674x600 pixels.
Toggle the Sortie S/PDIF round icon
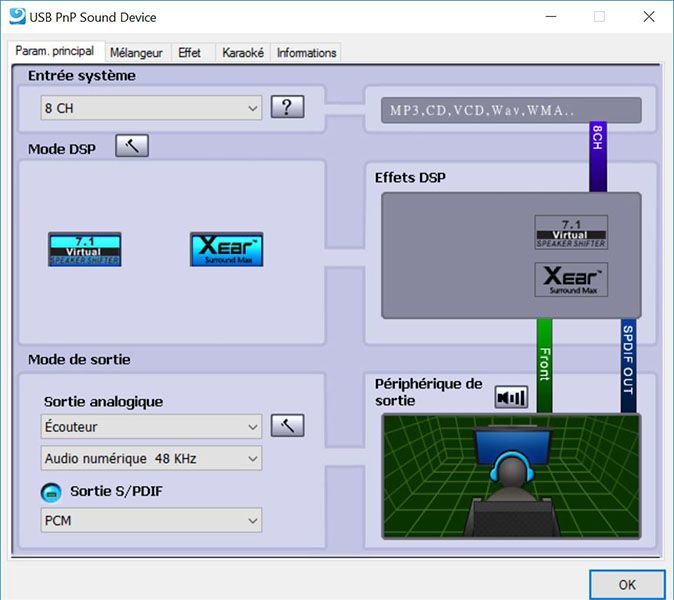pos(51,492)
